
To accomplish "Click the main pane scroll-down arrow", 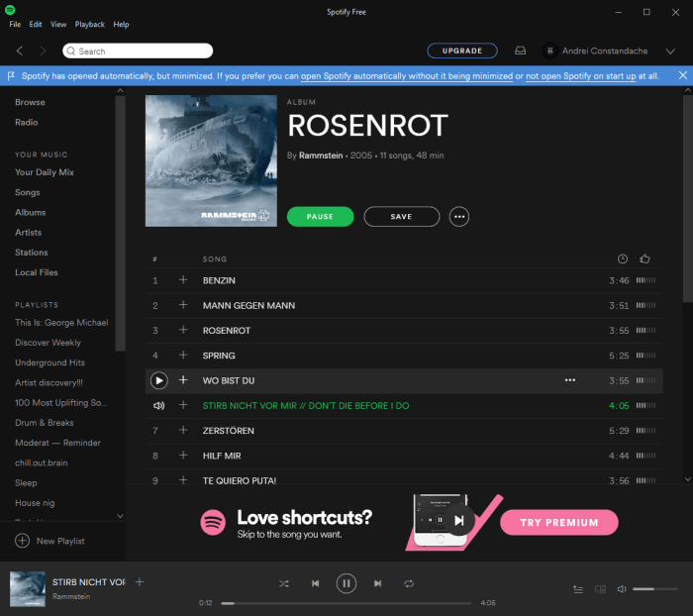I will (688, 479).
